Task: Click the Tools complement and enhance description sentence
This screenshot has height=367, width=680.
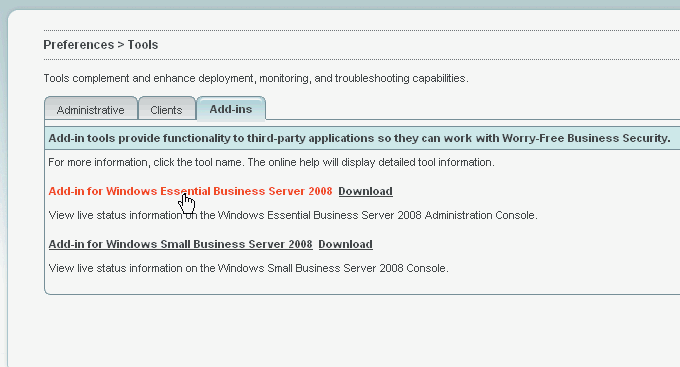Action: (256, 79)
